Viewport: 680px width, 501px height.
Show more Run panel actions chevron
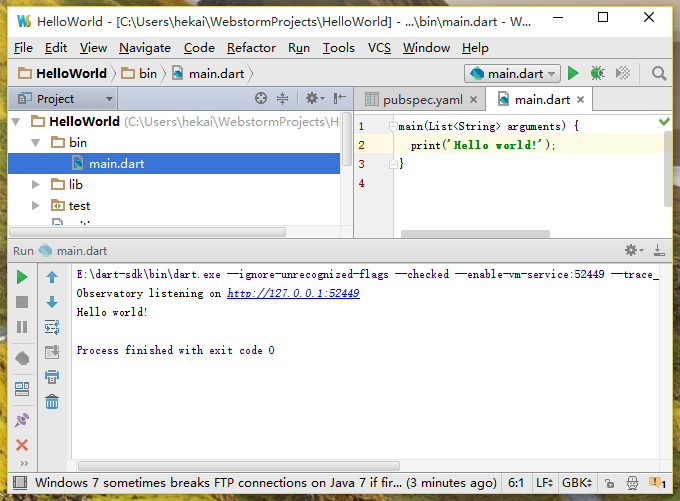pos(24,464)
